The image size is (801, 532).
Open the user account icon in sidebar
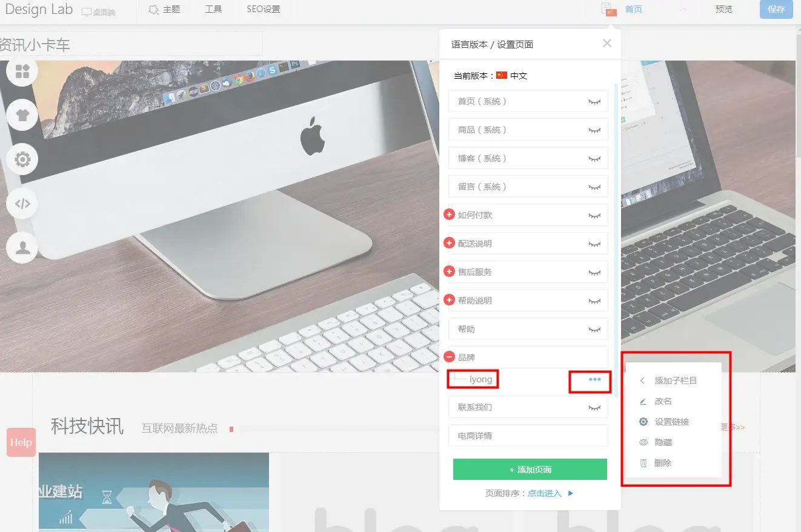point(22,248)
